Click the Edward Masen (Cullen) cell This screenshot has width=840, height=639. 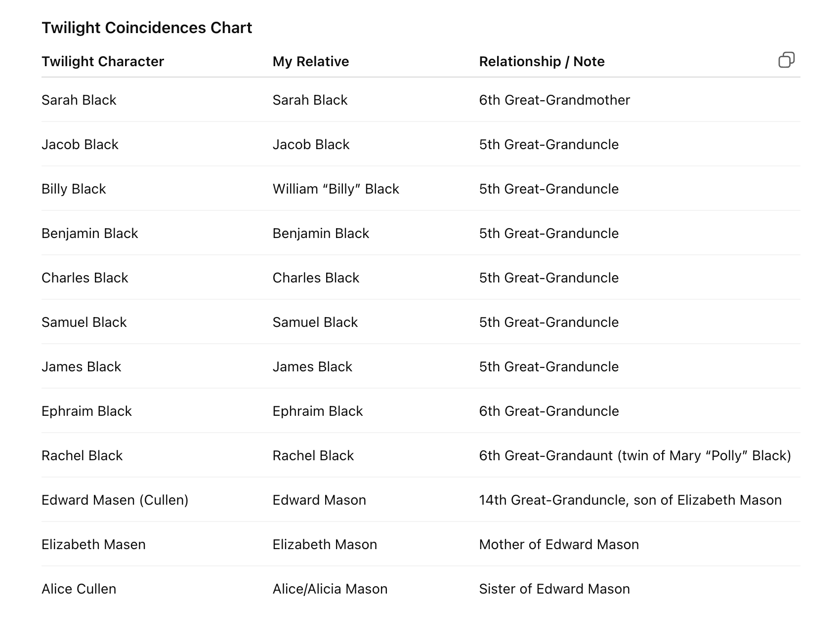(115, 500)
